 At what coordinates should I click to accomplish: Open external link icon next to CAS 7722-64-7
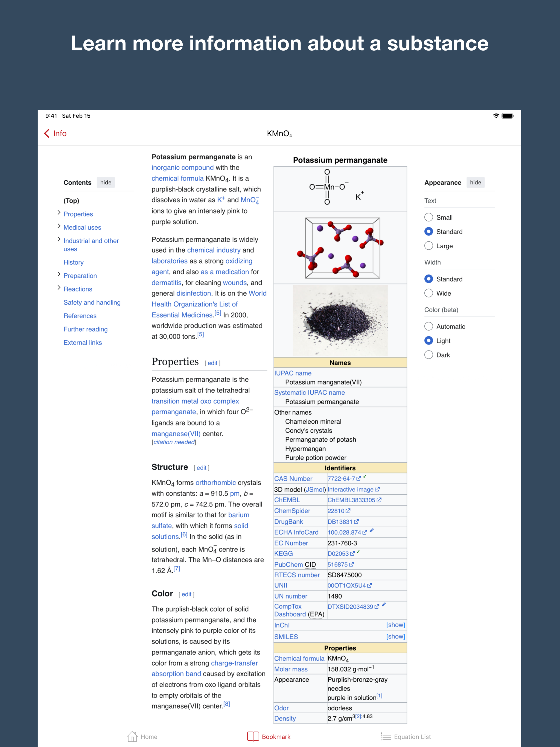359,478
